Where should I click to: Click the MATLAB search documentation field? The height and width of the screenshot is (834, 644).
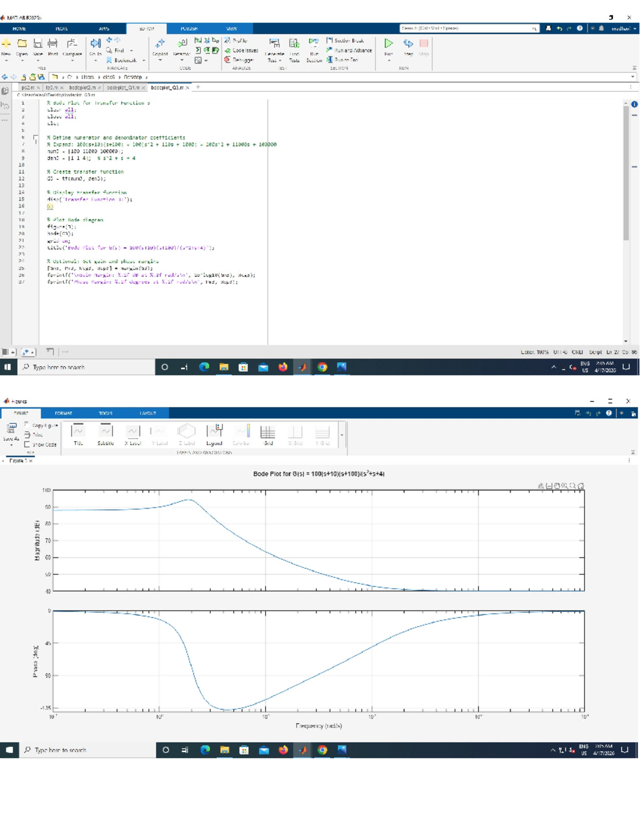point(469,28)
